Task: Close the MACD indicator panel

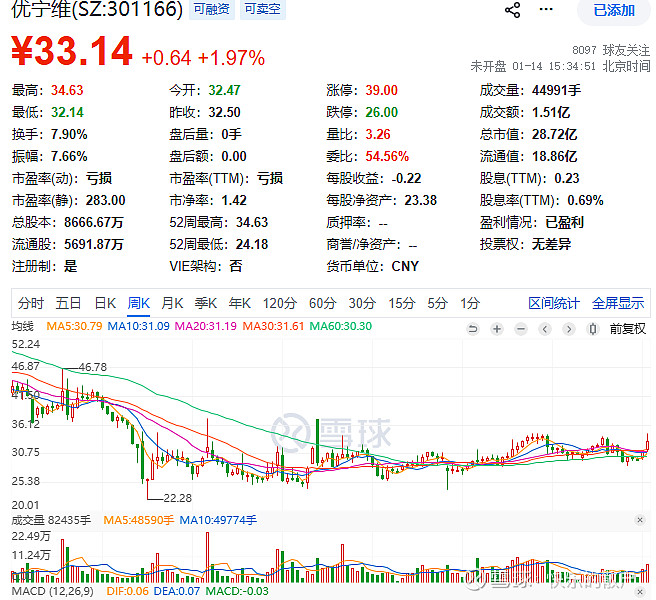Action: tap(640, 592)
